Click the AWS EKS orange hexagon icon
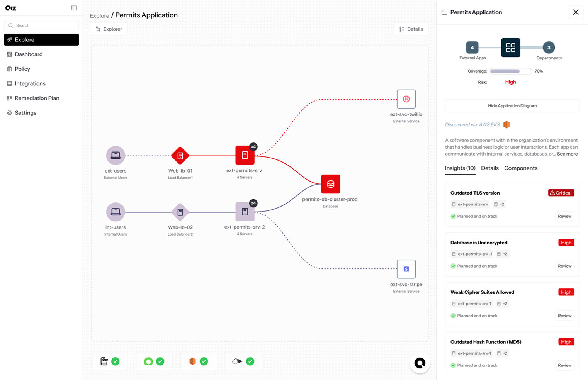The height and width of the screenshot is (380, 588). pyautogui.click(x=506, y=124)
